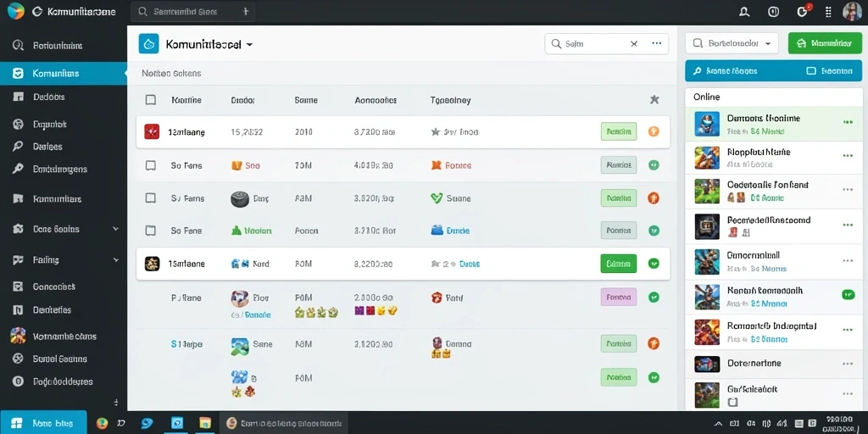This screenshot has height=434, width=868.
Task: Click the pink button in the P Jlane row
Action: 618,298
